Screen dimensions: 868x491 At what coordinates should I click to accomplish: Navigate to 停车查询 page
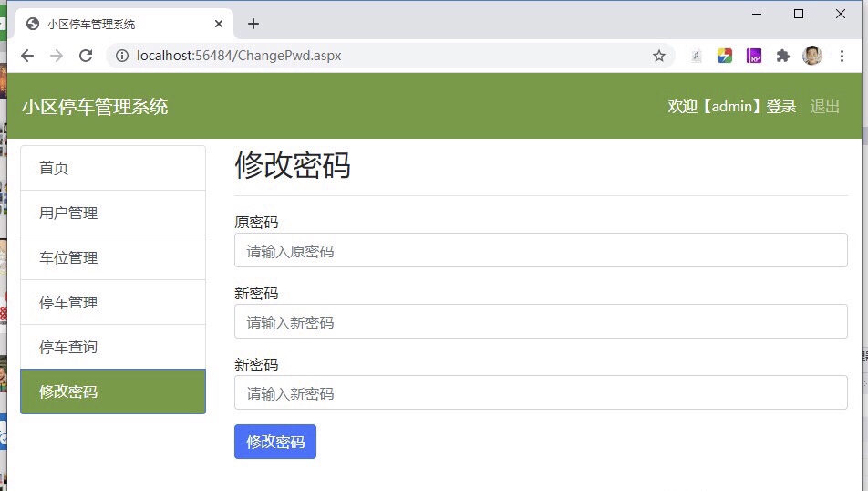(113, 347)
